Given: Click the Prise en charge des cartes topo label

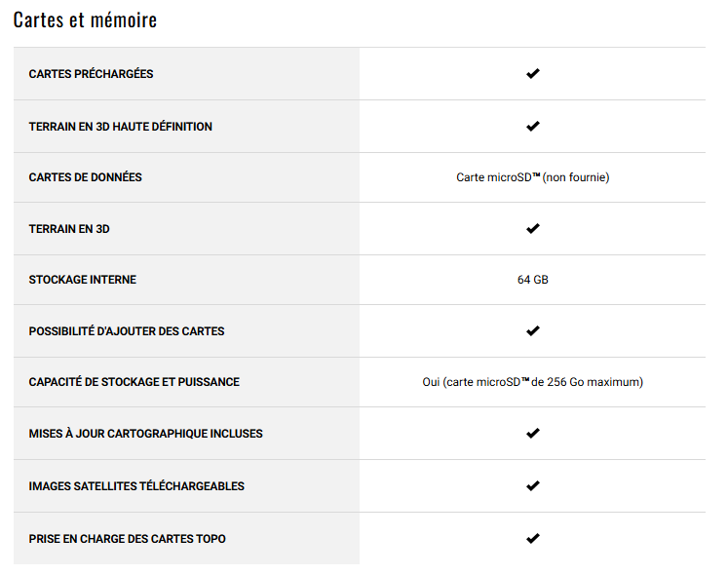Looking at the screenshot, I should click(x=128, y=539).
